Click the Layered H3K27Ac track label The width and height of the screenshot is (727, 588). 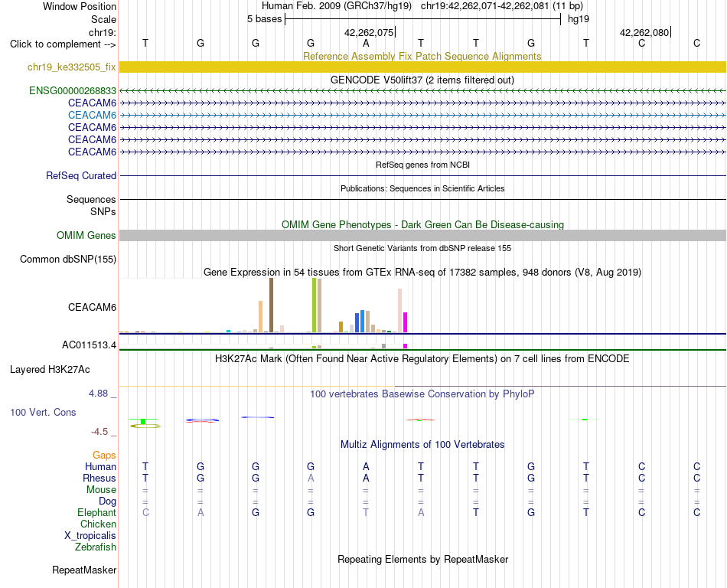[x=50, y=370]
